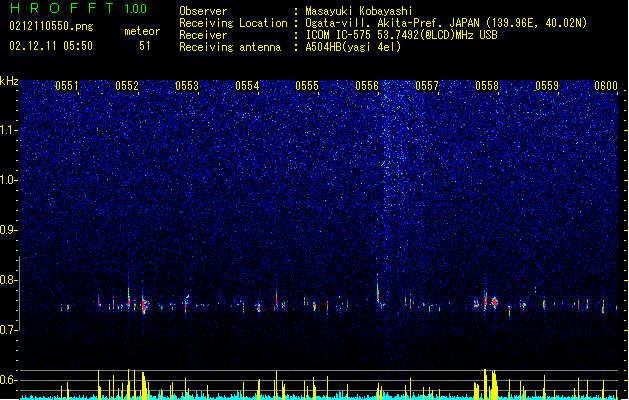Click the Receiving antenna label
The height and width of the screenshot is (400, 629).
230,47
